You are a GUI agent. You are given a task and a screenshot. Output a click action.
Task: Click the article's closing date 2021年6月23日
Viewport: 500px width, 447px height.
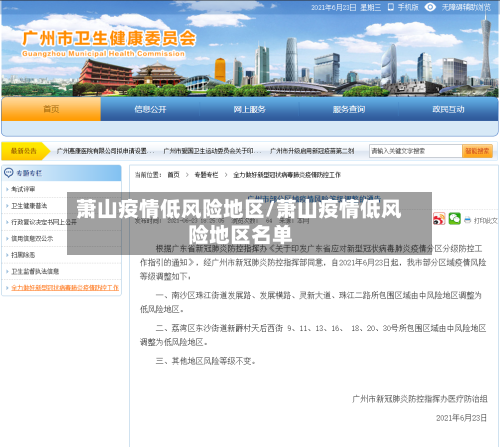tap(462, 418)
